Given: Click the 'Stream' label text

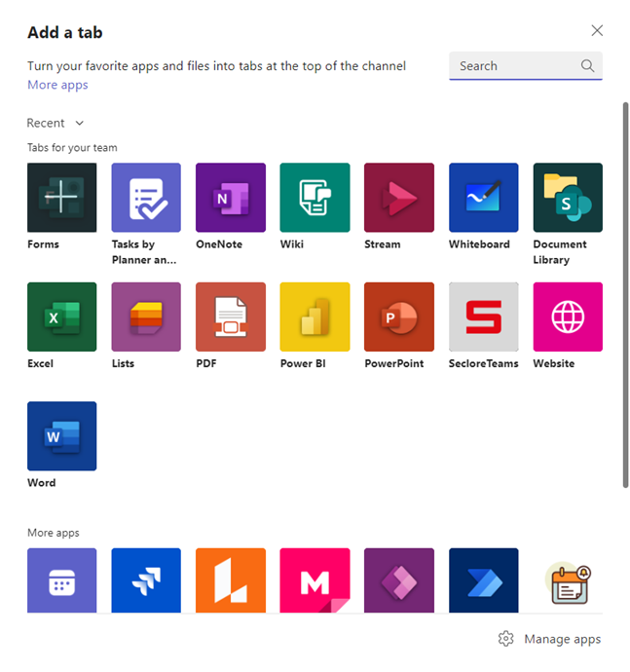Looking at the screenshot, I should coord(383,244).
